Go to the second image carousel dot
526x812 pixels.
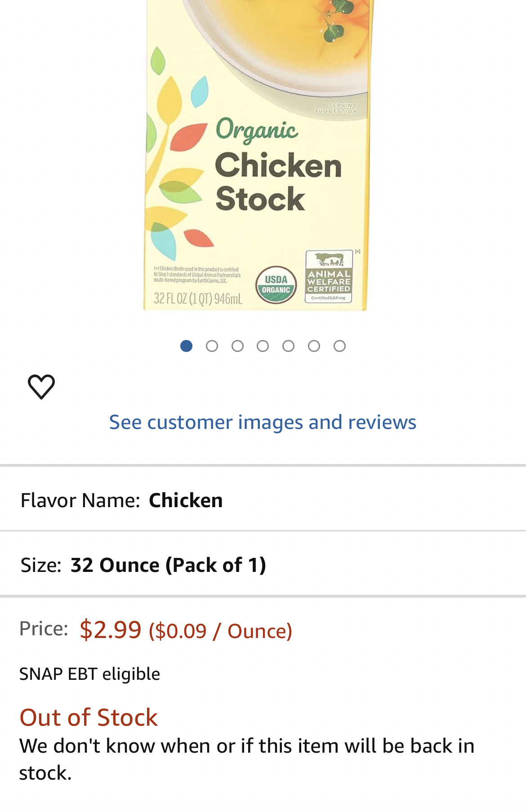click(x=212, y=346)
